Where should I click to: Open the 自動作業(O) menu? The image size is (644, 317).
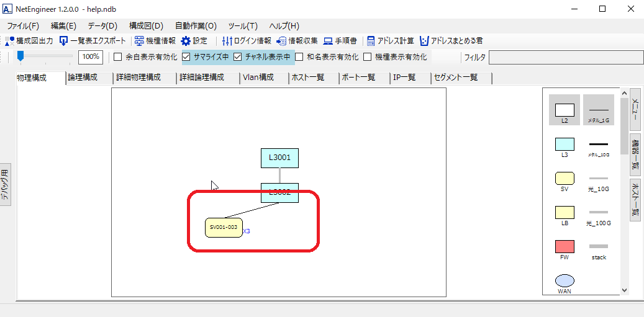pyautogui.click(x=196, y=26)
